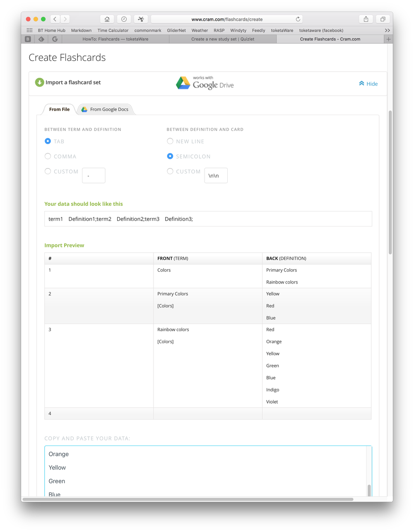Click 'Violet' in preview table
414x532 pixels.
point(272,402)
